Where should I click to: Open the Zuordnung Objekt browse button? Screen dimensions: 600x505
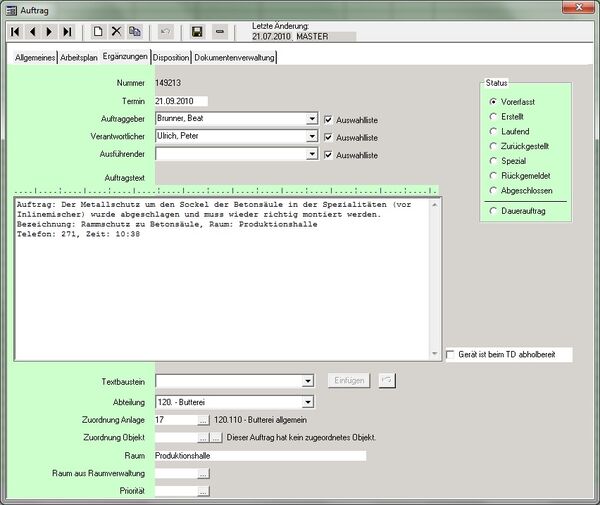(203, 438)
